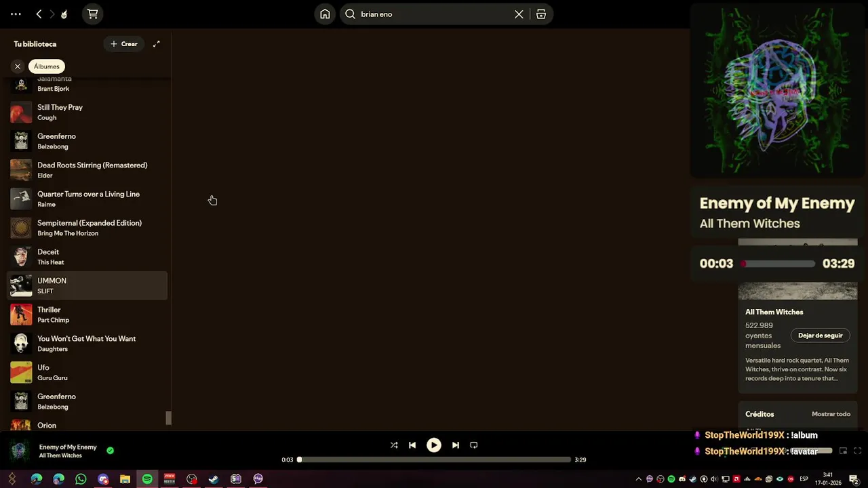Screen dimensions: 868x488
Task: Open Dead Roots Stirring (Remastered) album
Action: [x=87, y=169]
